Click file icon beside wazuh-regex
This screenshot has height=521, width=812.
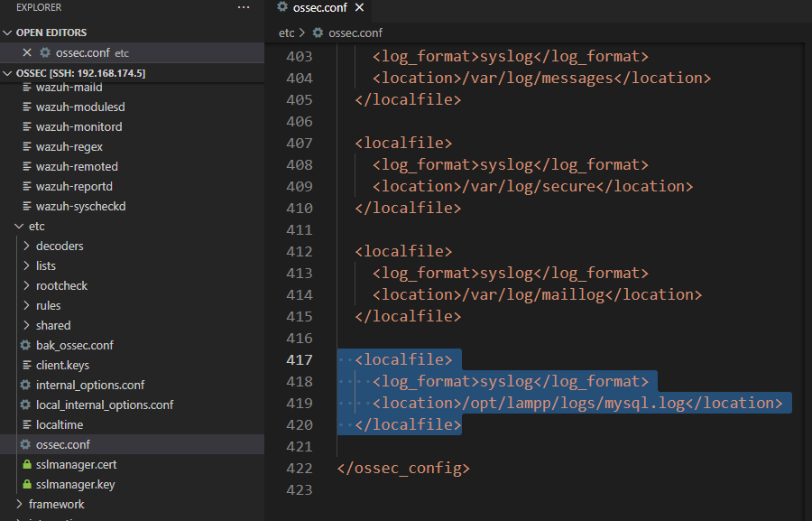[x=27, y=146]
